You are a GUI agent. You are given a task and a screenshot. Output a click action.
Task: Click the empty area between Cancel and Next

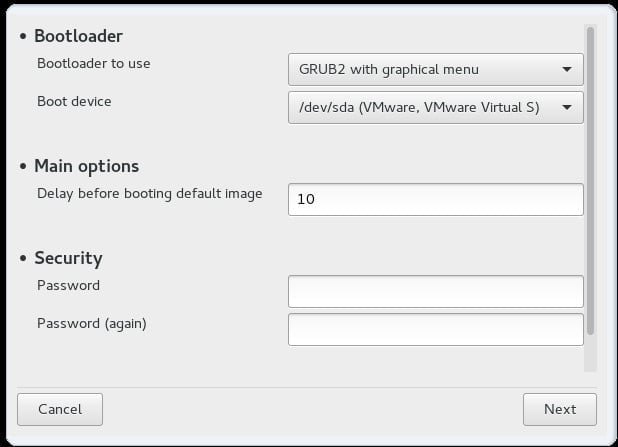(x=310, y=408)
